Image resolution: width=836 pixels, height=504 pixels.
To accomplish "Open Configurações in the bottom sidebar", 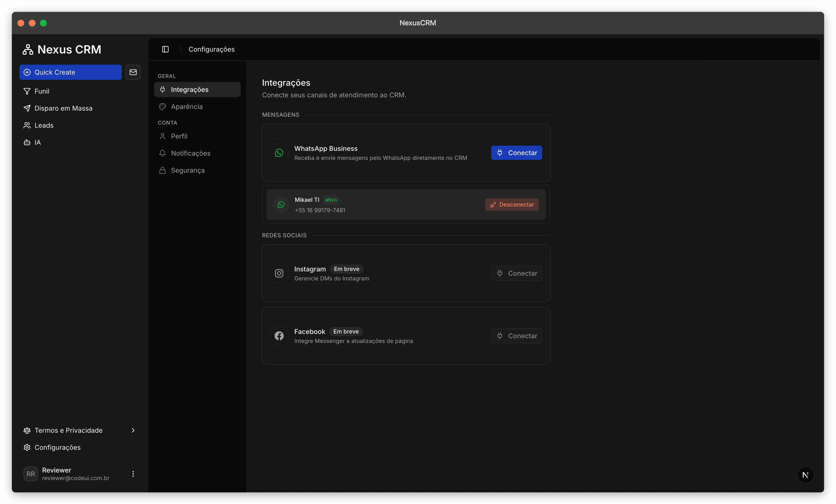I will (80, 447).
